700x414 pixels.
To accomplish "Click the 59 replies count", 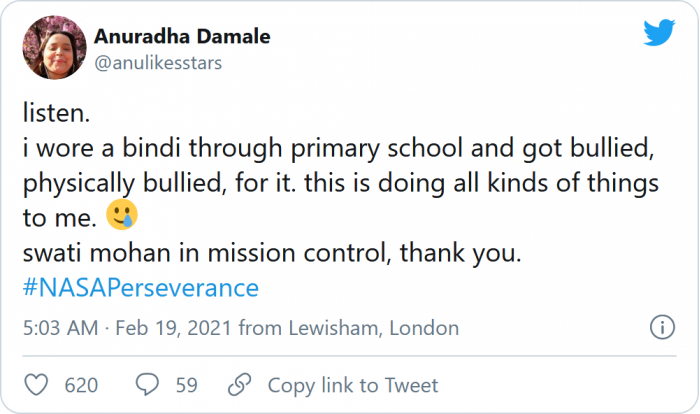I will pyautogui.click(x=187, y=385).
